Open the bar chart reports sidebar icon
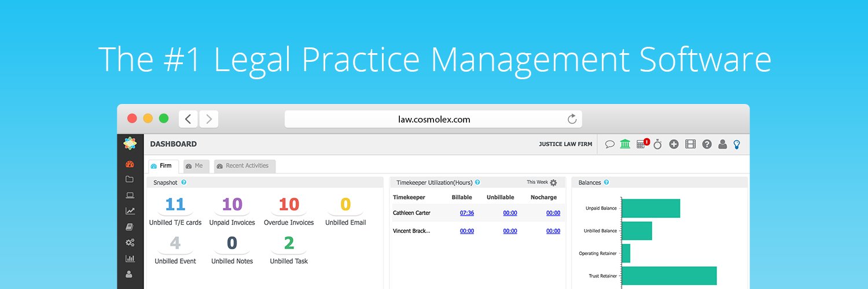The image size is (868, 289). pos(130,258)
